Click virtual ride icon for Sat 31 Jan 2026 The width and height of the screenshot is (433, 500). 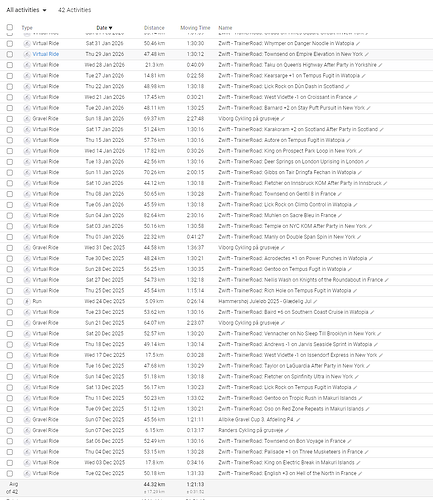pos(27,43)
